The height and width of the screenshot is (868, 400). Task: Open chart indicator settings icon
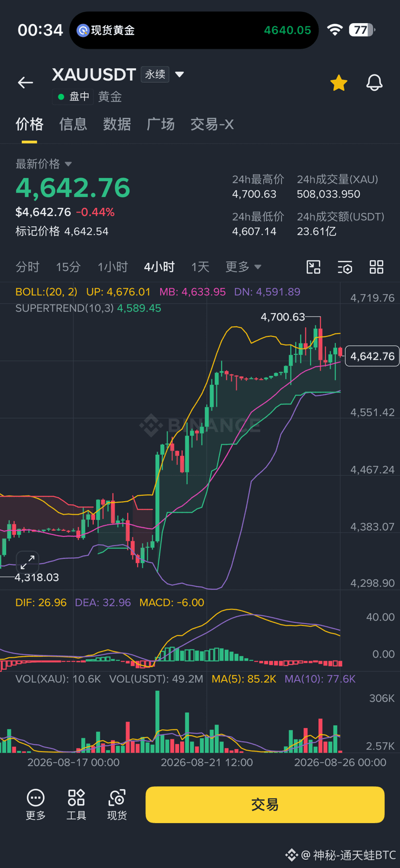[345, 267]
